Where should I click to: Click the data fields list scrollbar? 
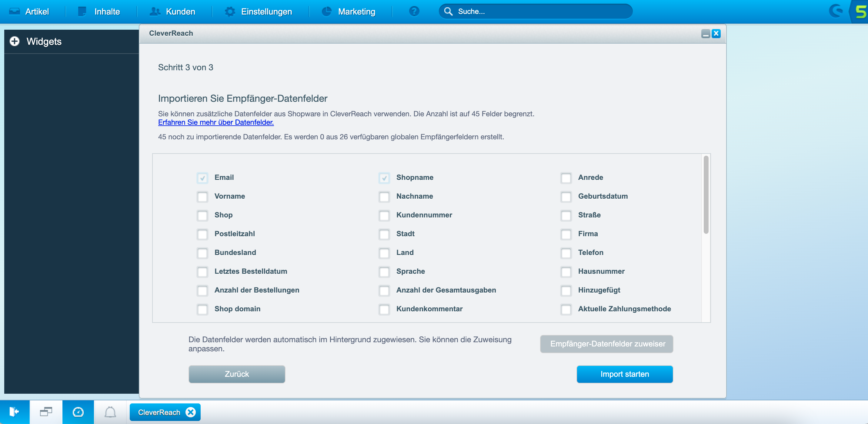pyautogui.click(x=706, y=195)
